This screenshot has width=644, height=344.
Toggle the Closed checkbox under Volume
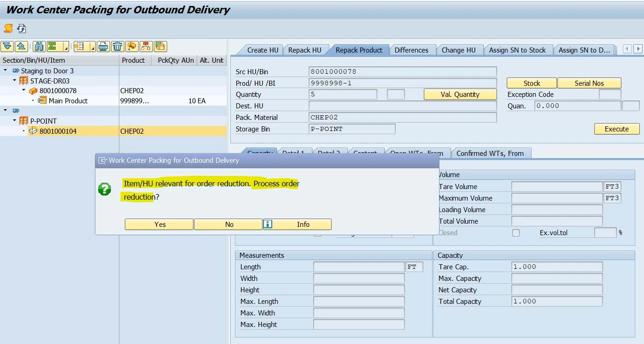pos(516,233)
